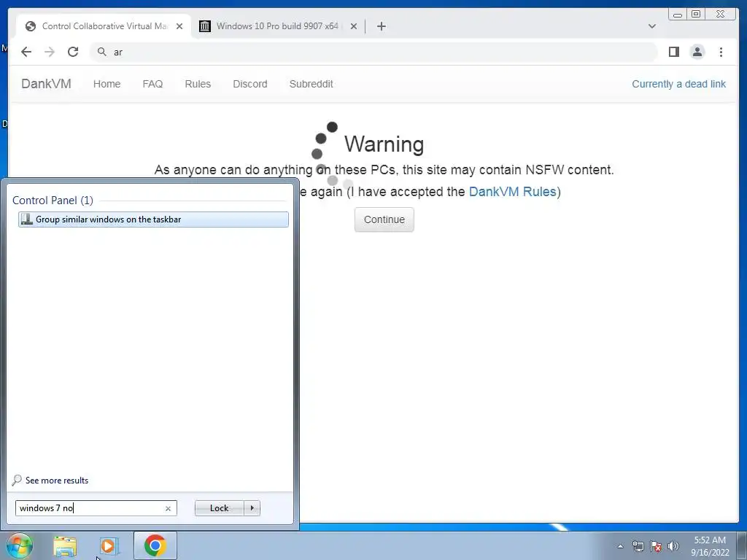
Task: Open the Chrome profile avatar
Action: coord(697,52)
